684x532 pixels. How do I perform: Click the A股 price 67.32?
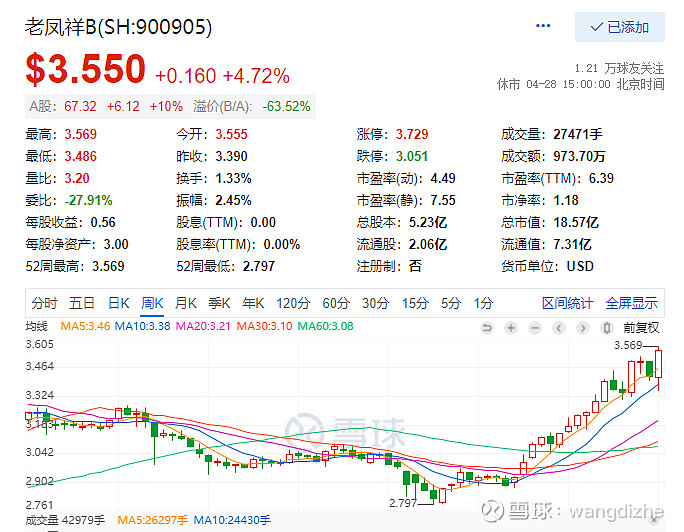(x=80, y=106)
